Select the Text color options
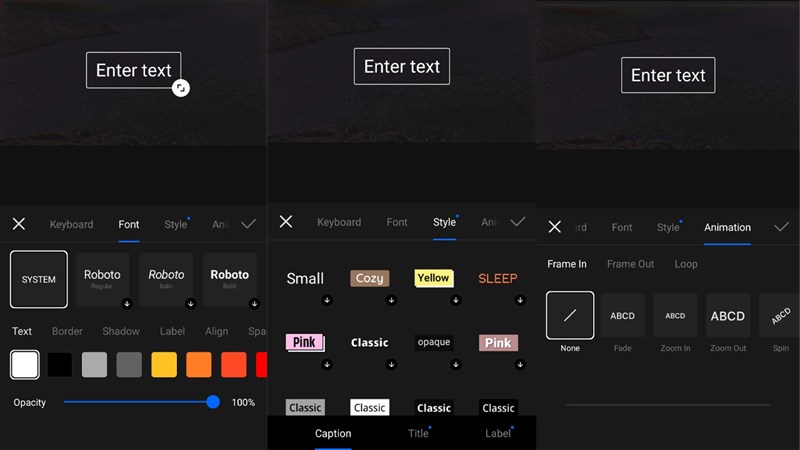 pos(22,331)
